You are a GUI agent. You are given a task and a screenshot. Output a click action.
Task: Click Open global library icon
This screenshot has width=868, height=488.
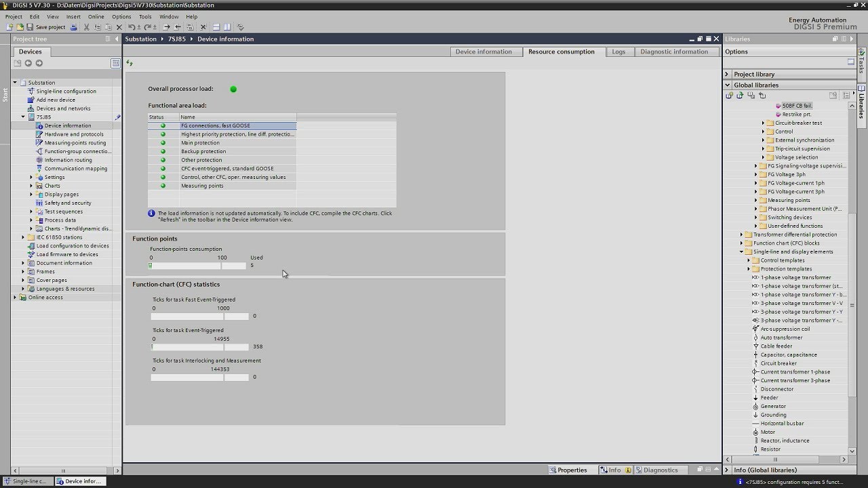coord(740,96)
